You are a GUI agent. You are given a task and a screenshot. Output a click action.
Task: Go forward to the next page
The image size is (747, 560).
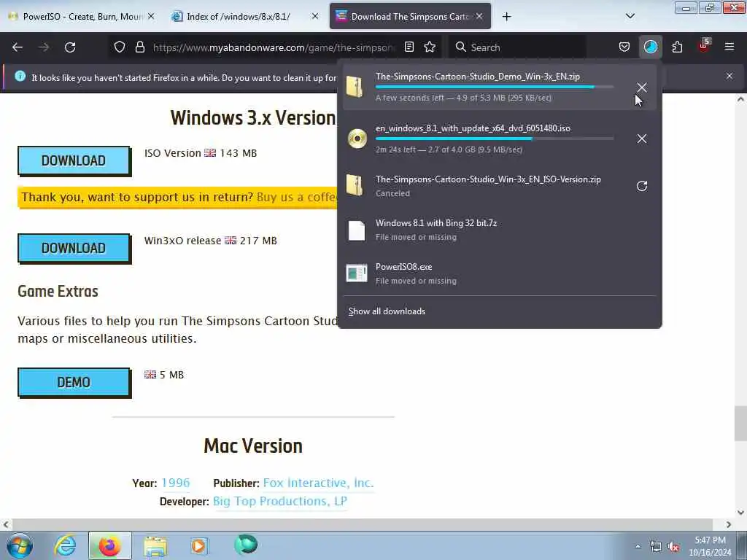tap(44, 47)
